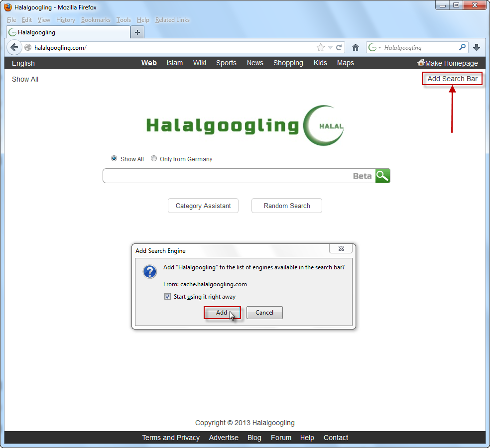This screenshot has width=490, height=448.
Task: Click the Cancel button in dialog
Action: tap(264, 313)
